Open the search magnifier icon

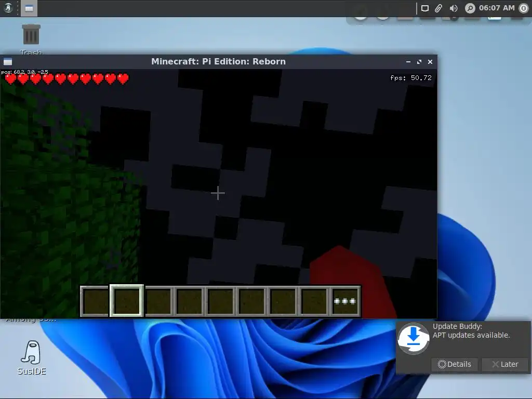(x=470, y=8)
